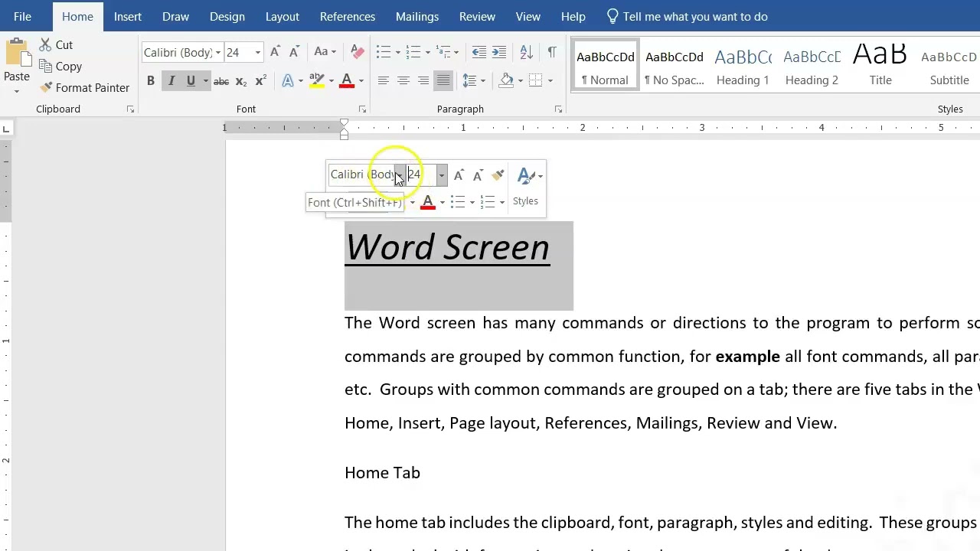Expand the borders dropdown arrow
This screenshot has width=980, height=551.
tap(550, 80)
